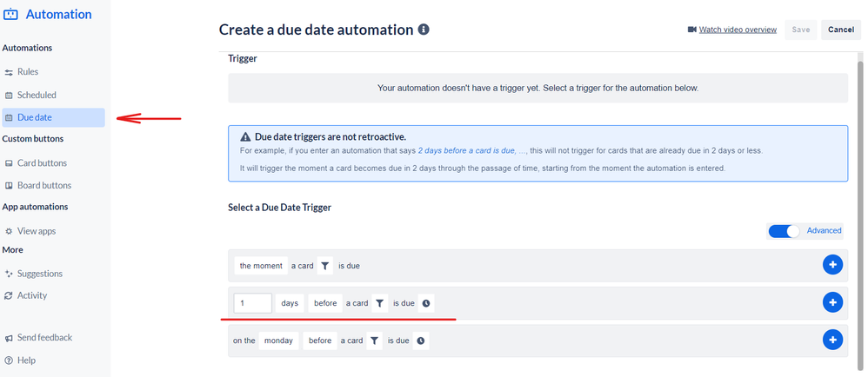Select the Due date section
The height and width of the screenshot is (377, 868).
point(52,117)
